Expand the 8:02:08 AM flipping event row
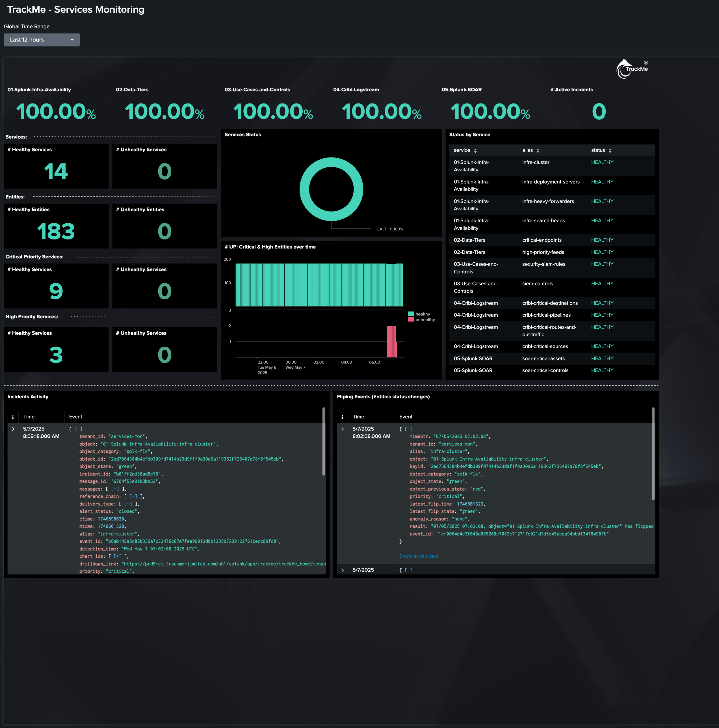 pos(342,429)
